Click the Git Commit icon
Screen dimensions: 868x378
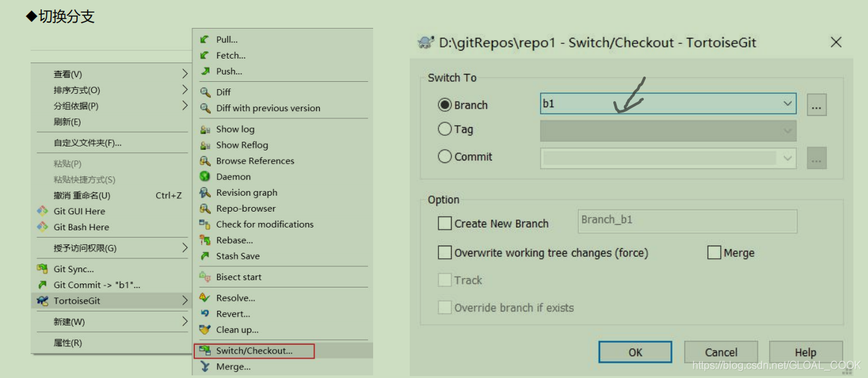point(43,285)
